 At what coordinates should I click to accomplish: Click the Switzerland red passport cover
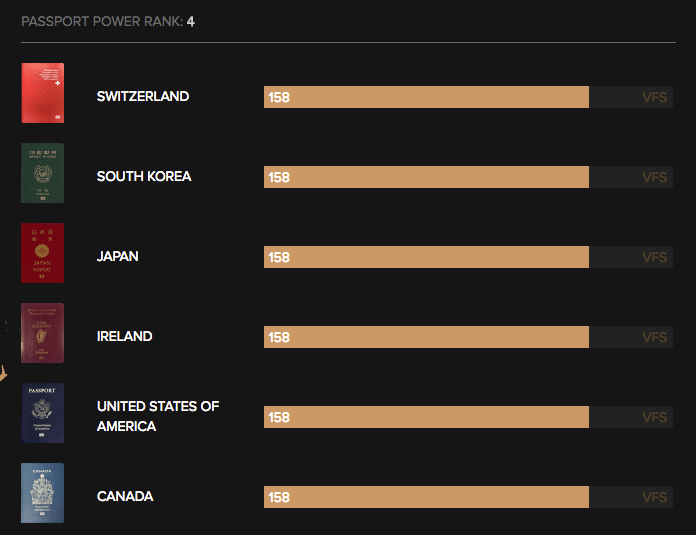click(43, 93)
